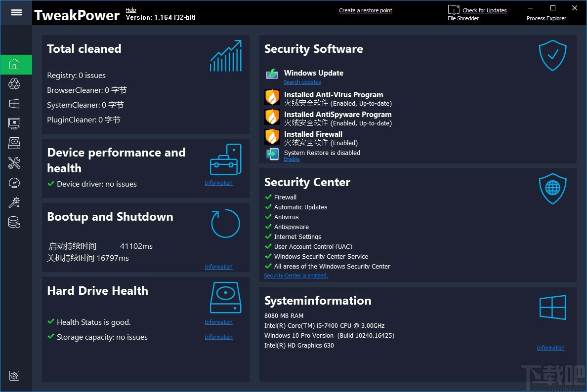Viewport: 587px width, 392px height.
Task: Open Information link in Systeminformation panel
Action: (550, 348)
